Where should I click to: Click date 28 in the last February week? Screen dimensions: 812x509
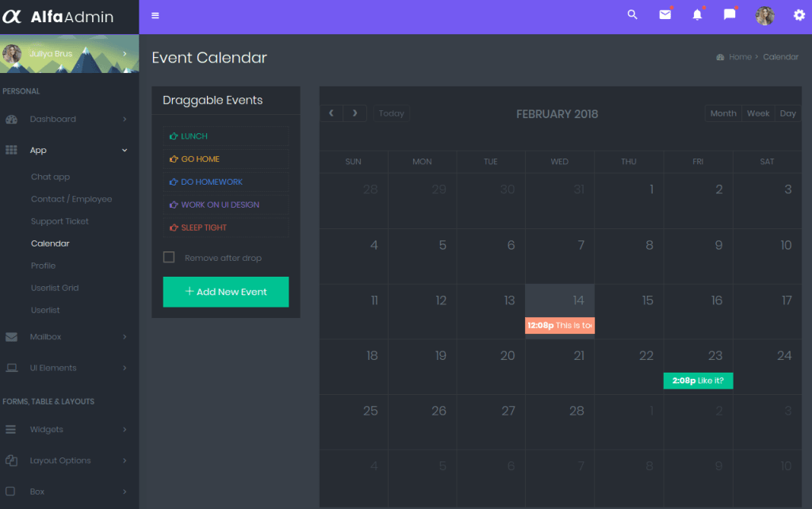(x=576, y=411)
